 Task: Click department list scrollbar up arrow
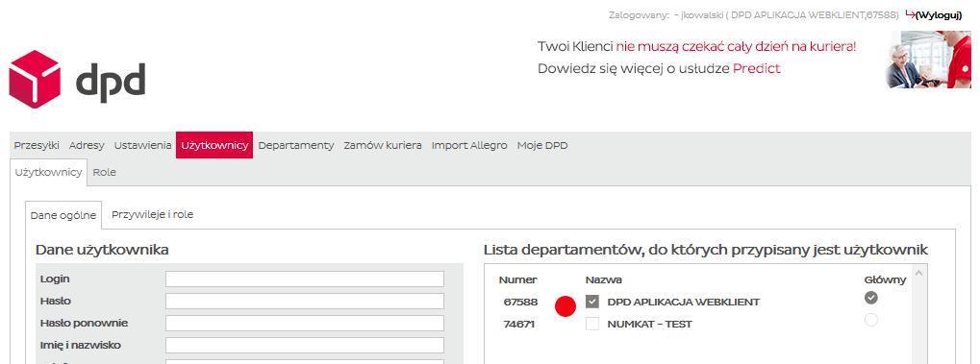click(919, 272)
